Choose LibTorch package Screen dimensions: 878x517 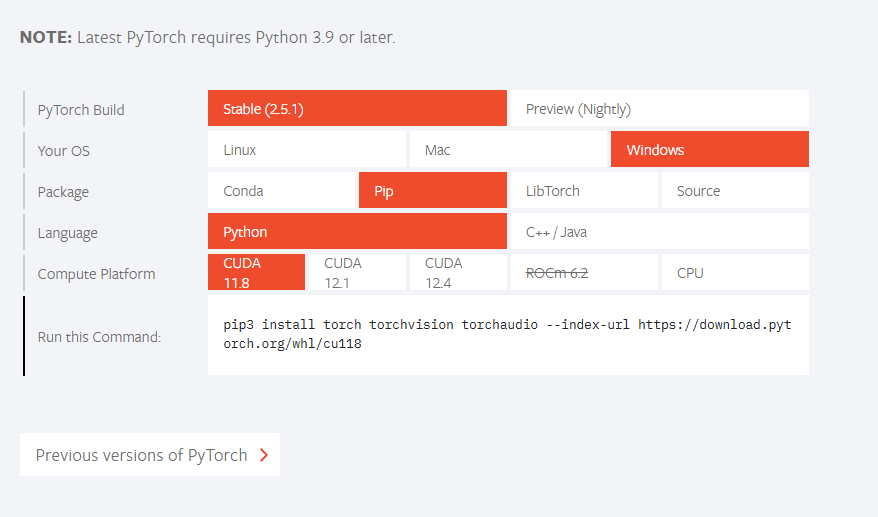[x=583, y=191]
